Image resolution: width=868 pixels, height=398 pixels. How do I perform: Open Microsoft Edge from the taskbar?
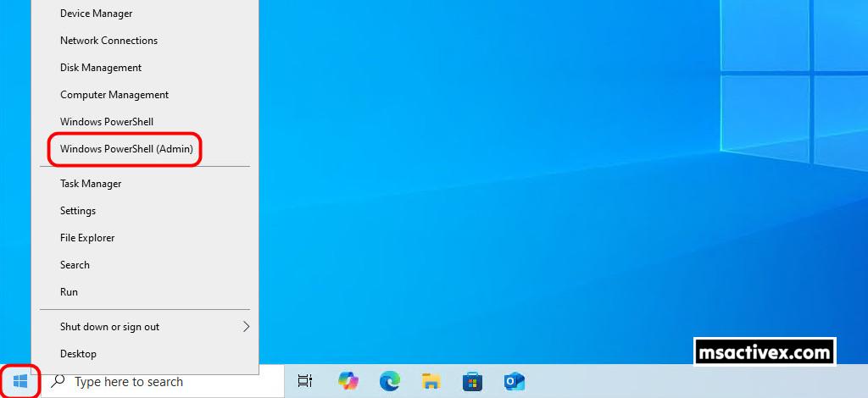[389, 382]
